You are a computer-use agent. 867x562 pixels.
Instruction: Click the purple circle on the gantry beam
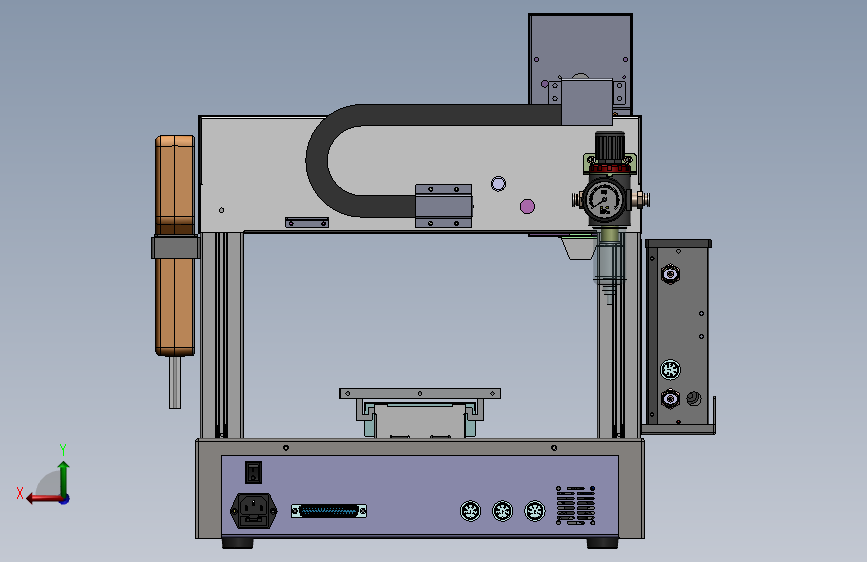(527, 206)
